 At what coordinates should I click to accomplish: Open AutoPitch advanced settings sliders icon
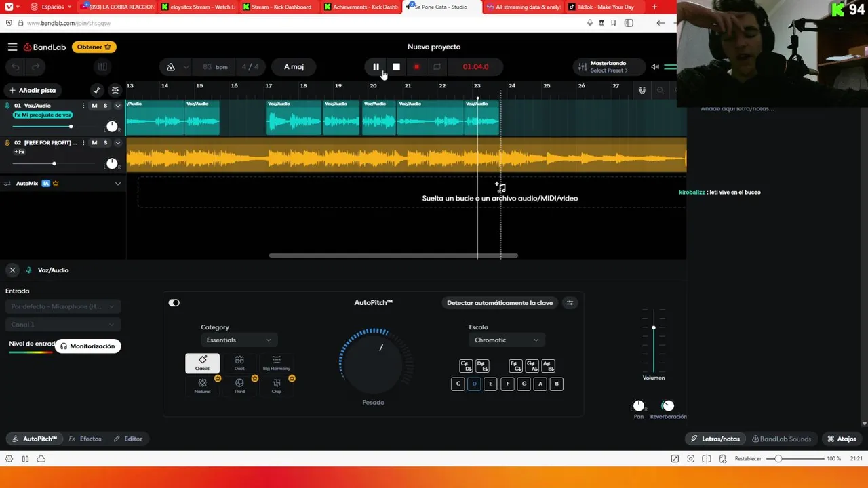click(x=570, y=303)
